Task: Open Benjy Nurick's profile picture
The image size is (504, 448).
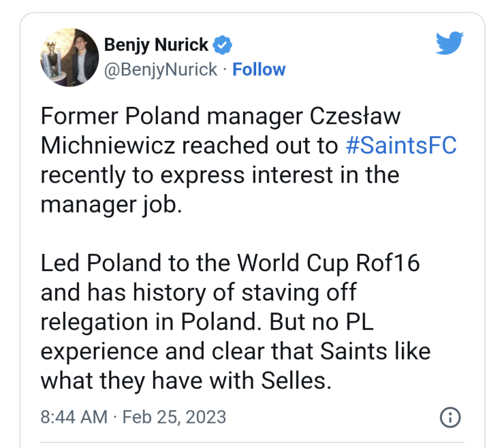Action: click(69, 57)
